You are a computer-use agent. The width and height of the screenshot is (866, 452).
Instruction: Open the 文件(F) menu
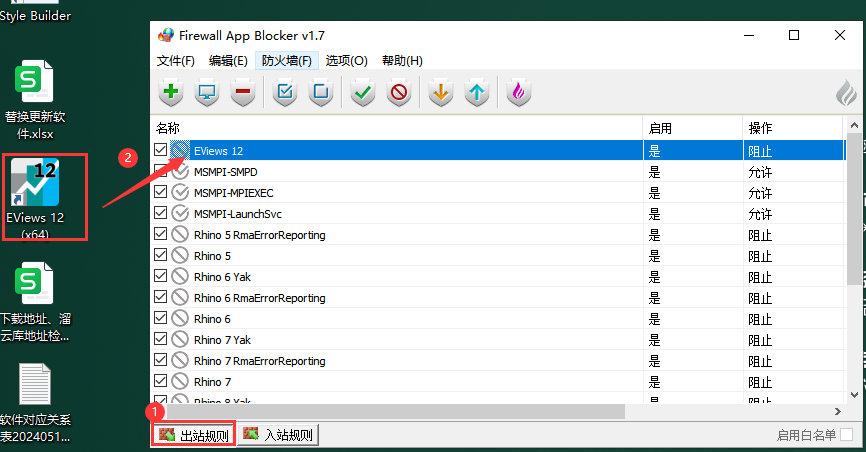(176, 61)
